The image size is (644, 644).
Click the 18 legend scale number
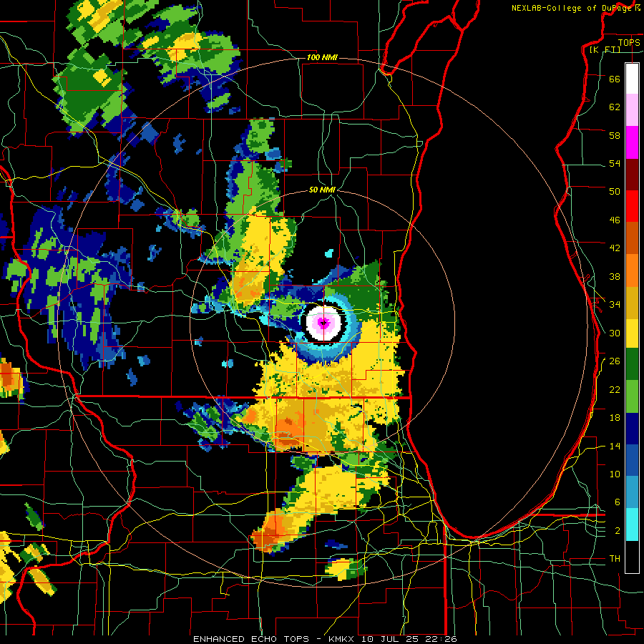pos(615,418)
